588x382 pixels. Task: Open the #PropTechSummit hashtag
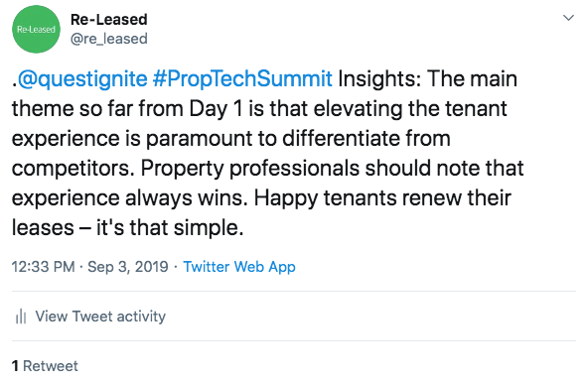(x=242, y=79)
